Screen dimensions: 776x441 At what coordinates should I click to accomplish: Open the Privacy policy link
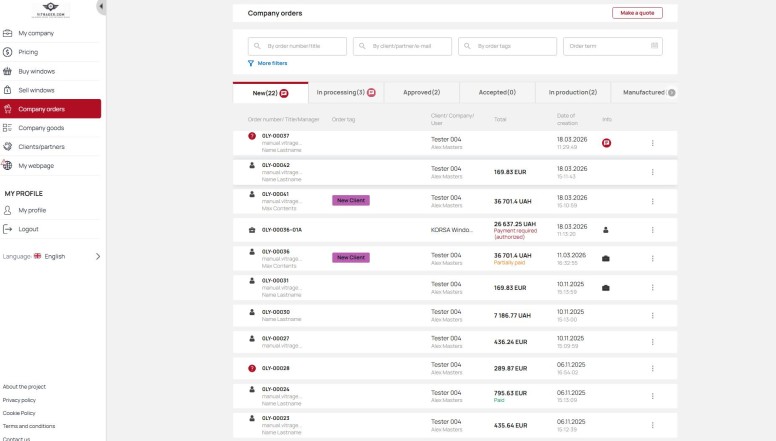point(19,400)
